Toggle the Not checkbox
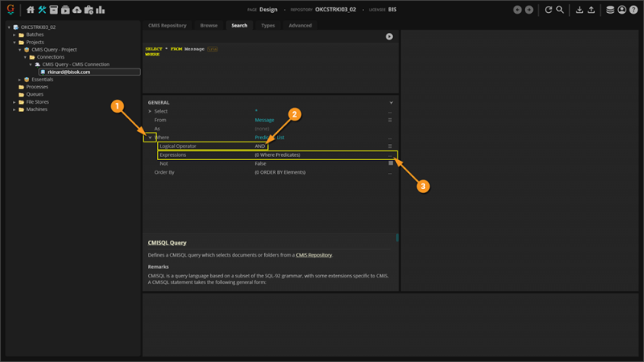The width and height of the screenshot is (644, 362). [x=390, y=163]
